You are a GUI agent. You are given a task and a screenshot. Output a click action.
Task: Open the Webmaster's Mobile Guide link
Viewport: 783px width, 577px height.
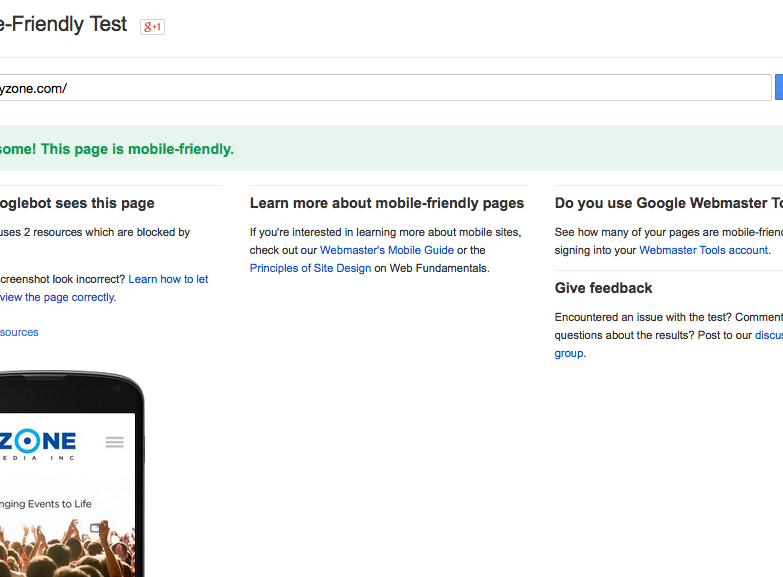pos(387,250)
